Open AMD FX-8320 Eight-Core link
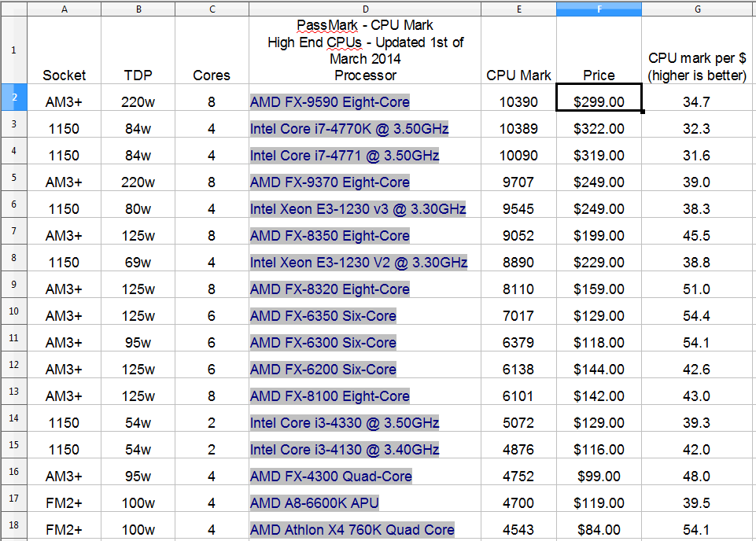 (x=330, y=289)
